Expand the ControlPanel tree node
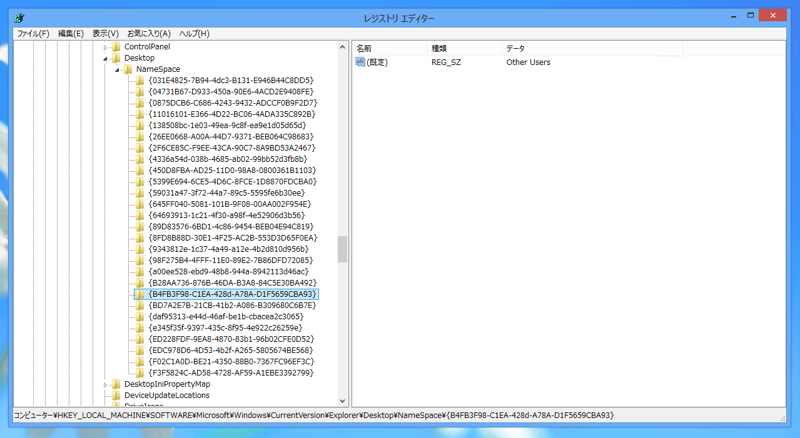This screenshot has width=800, height=438. pos(106,47)
